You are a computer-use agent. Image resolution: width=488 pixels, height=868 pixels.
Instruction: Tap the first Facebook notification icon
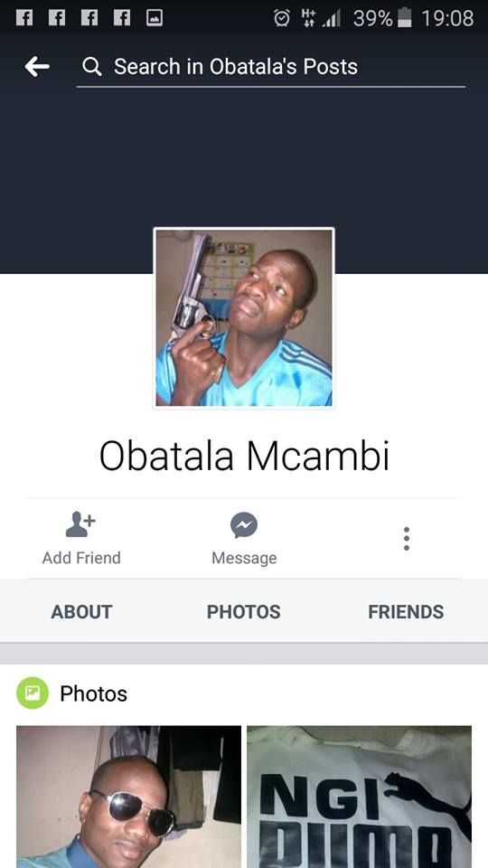click(x=23, y=18)
